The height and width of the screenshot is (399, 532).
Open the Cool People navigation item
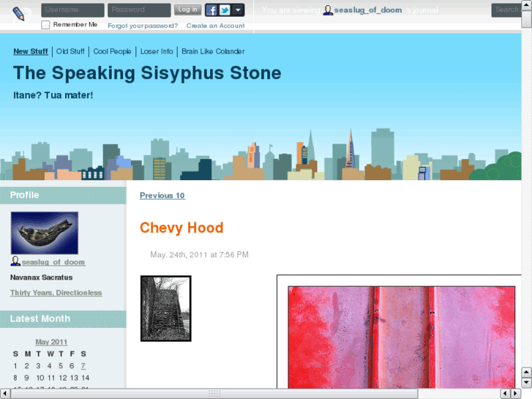pos(112,51)
